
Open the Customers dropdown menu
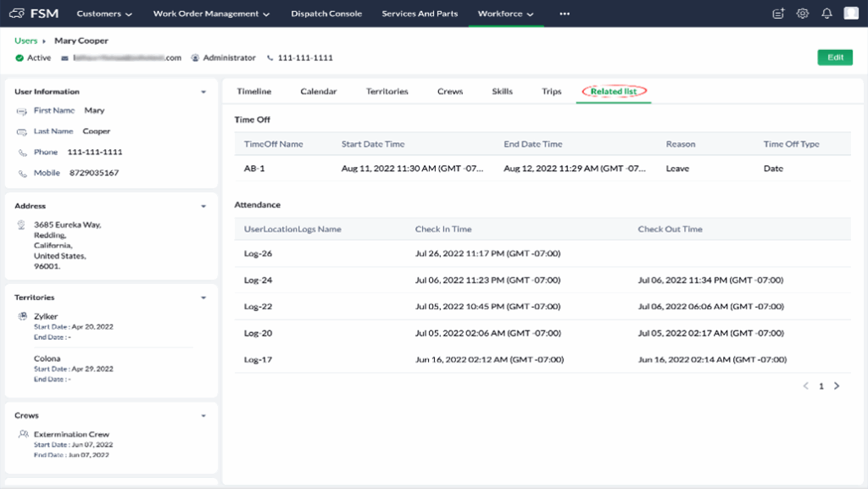click(104, 14)
